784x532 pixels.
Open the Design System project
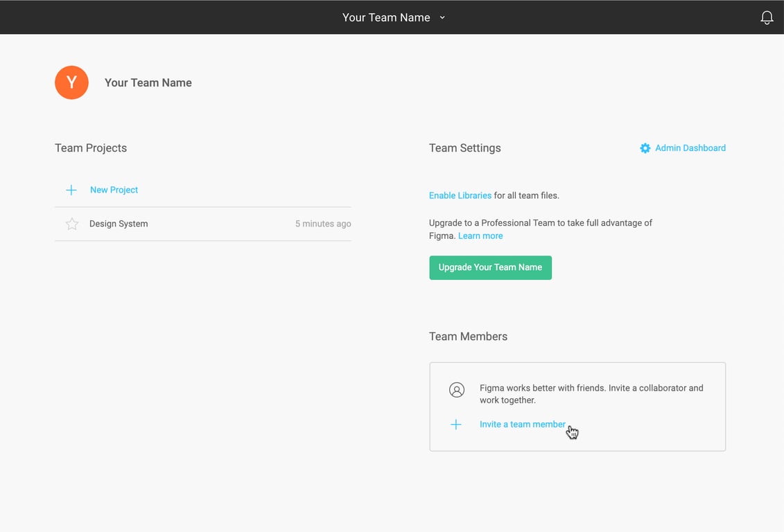[119, 224]
